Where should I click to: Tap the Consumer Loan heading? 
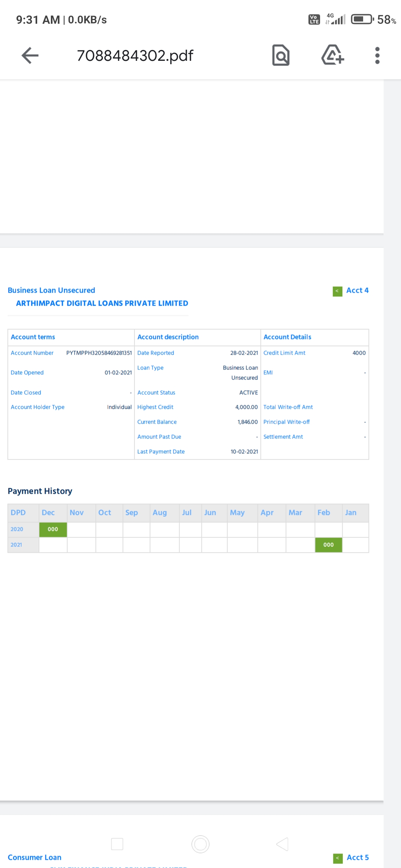[x=35, y=857]
